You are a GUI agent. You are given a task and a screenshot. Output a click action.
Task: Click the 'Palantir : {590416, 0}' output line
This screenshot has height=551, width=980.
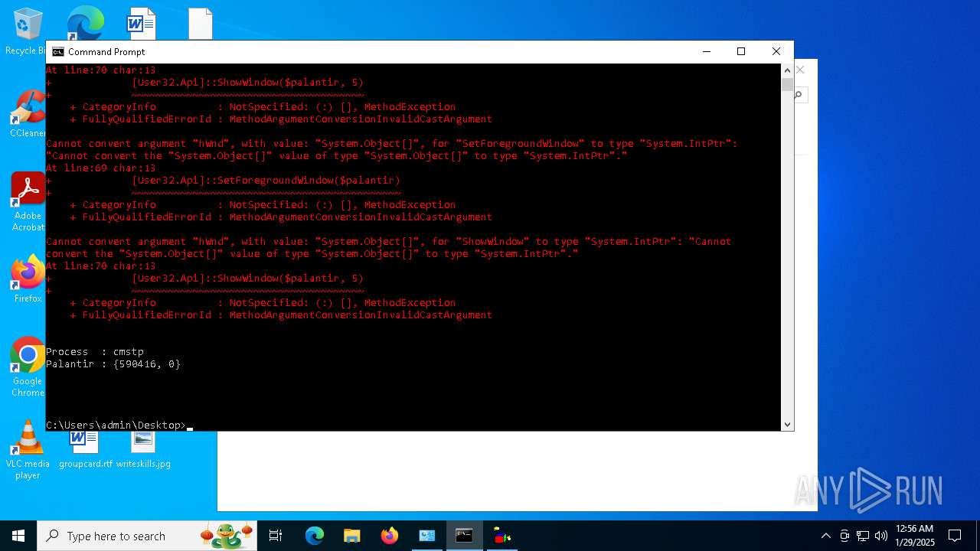(113, 364)
